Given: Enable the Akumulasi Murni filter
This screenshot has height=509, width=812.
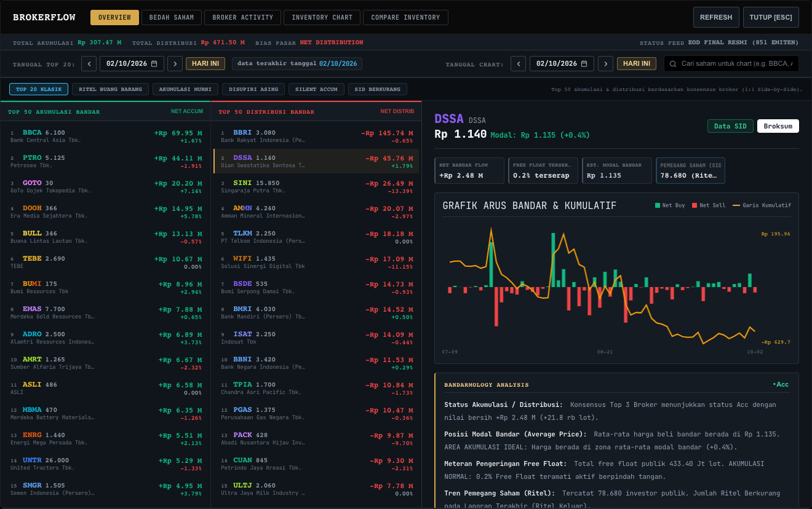Looking at the screenshot, I should (x=185, y=89).
